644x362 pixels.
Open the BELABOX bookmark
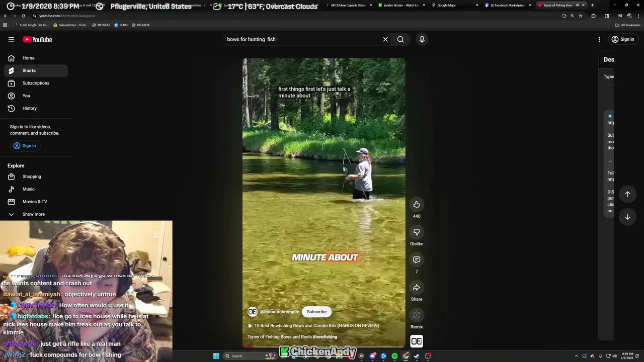pyautogui.click(x=140, y=25)
